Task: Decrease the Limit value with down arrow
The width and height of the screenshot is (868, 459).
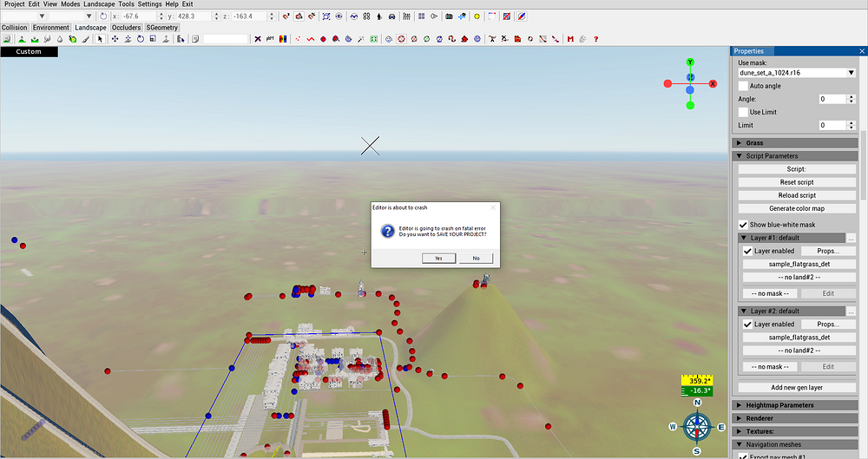Action: click(x=852, y=128)
